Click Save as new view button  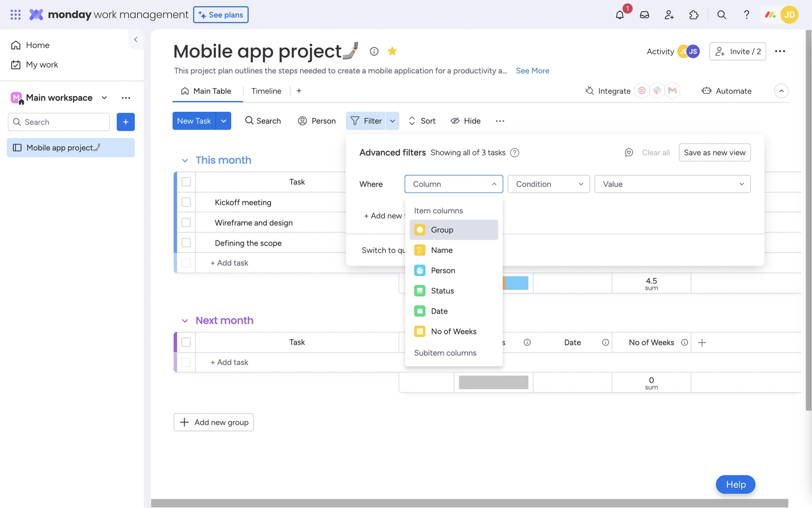[x=714, y=152]
